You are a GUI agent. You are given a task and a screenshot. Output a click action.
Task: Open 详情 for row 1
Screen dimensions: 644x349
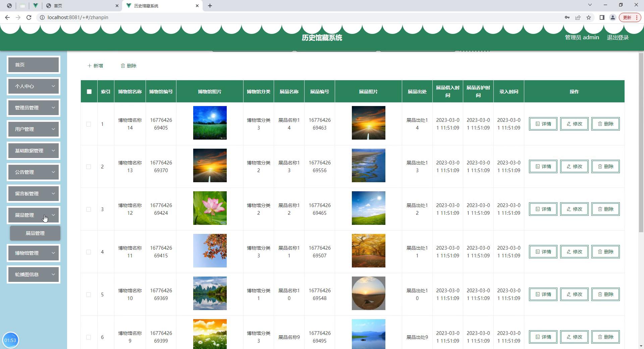coord(543,124)
